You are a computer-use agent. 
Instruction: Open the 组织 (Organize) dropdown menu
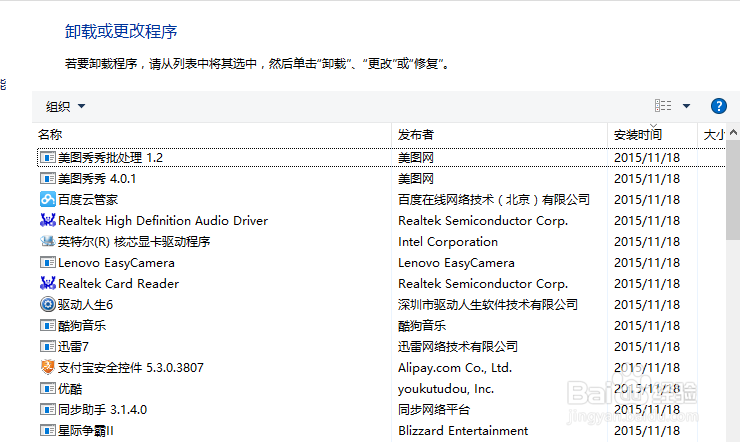click(x=66, y=106)
